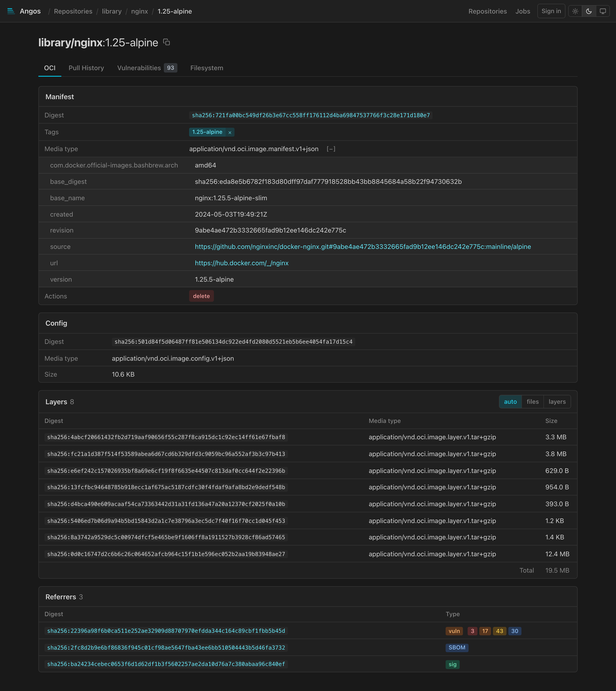The image size is (616, 691).
Task: Open the hub.docker.com nginx url link
Action: tap(242, 263)
